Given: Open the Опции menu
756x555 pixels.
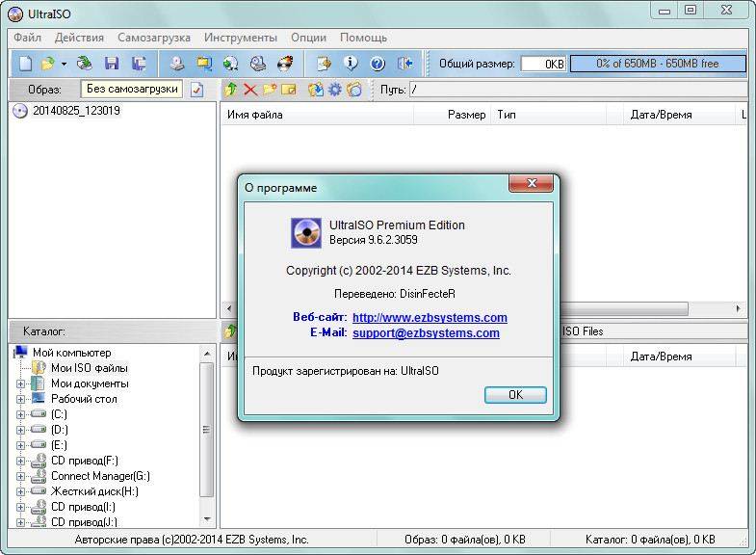Looking at the screenshot, I should (x=308, y=38).
